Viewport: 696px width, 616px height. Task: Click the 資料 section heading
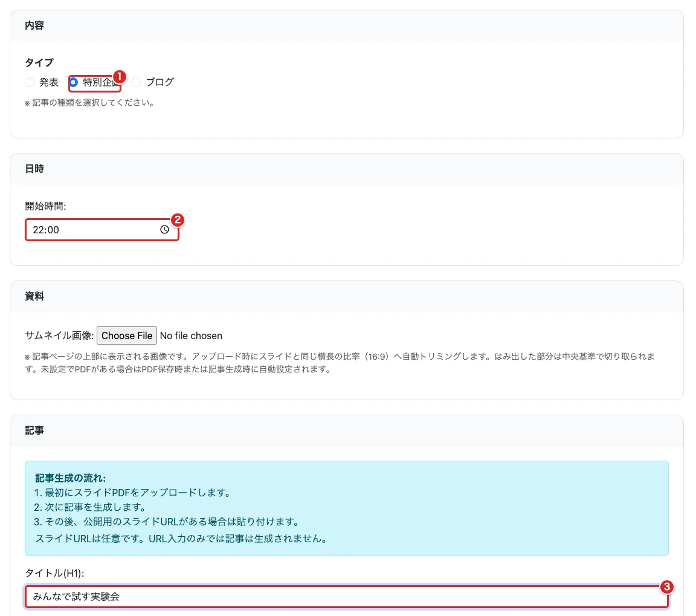point(34,296)
